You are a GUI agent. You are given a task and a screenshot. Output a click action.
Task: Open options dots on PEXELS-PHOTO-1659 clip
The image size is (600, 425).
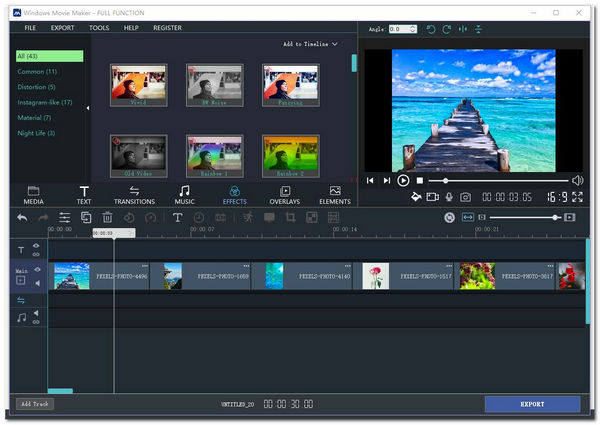click(x=246, y=265)
